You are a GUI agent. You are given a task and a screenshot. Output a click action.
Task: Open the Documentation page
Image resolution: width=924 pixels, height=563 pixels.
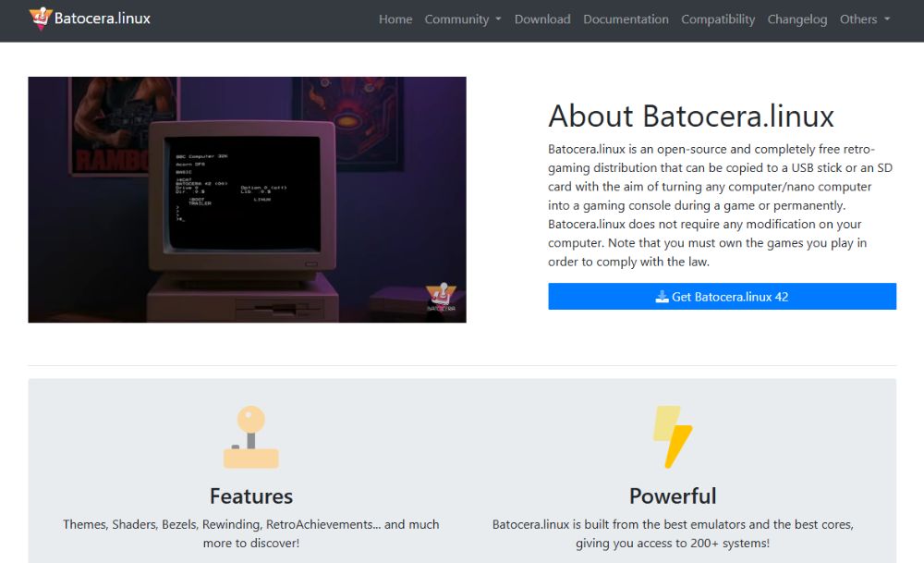click(626, 19)
